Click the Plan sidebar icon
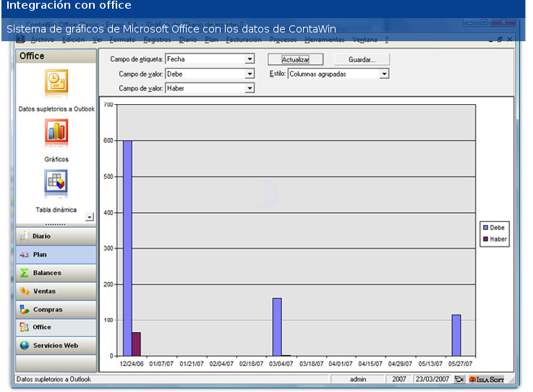 click(24, 255)
